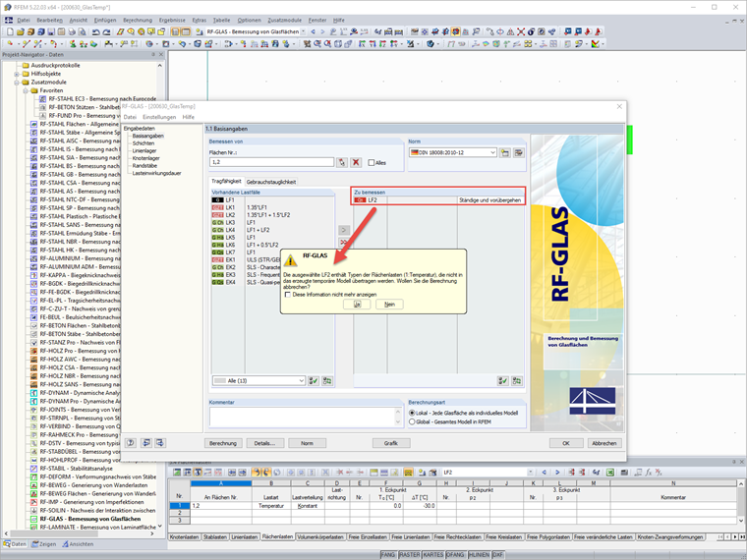
Task: Click inside the Kommentar text box
Action: tap(302, 418)
